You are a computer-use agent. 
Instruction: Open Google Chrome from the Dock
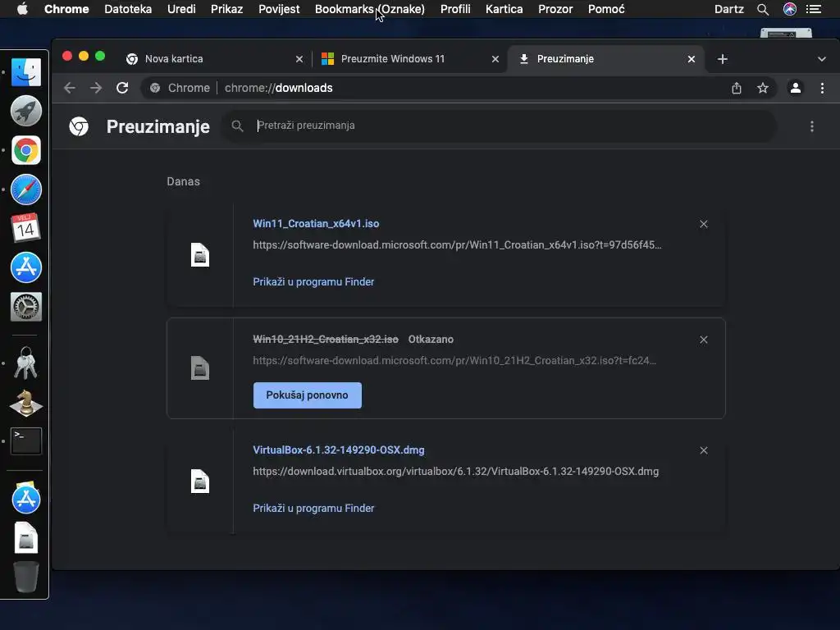tap(25, 150)
